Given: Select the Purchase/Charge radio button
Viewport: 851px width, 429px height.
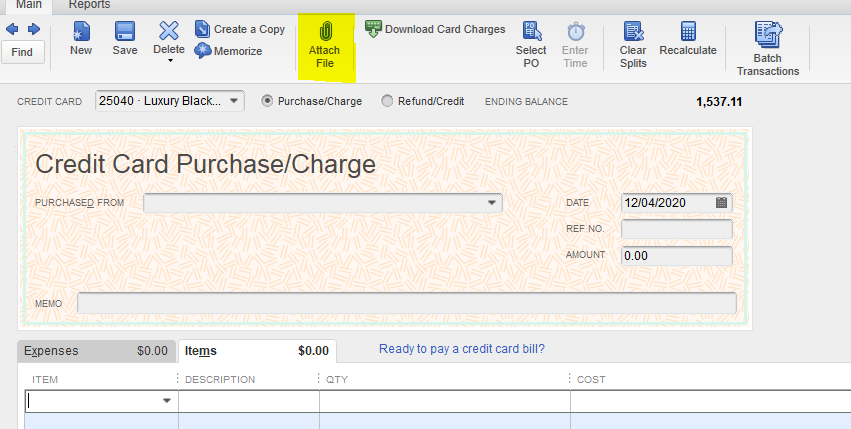Looking at the screenshot, I should pos(267,101).
